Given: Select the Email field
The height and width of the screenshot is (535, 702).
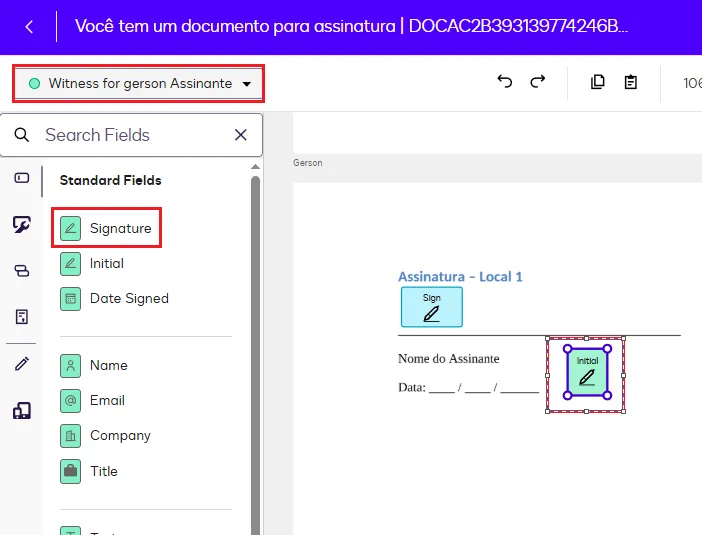Looking at the screenshot, I should 107,400.
